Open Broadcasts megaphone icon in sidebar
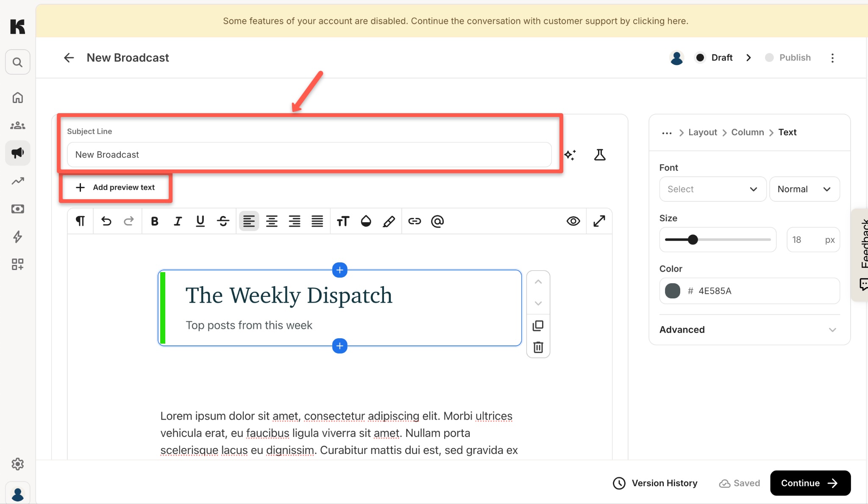The image size is (868, 504). pos(17,153)
